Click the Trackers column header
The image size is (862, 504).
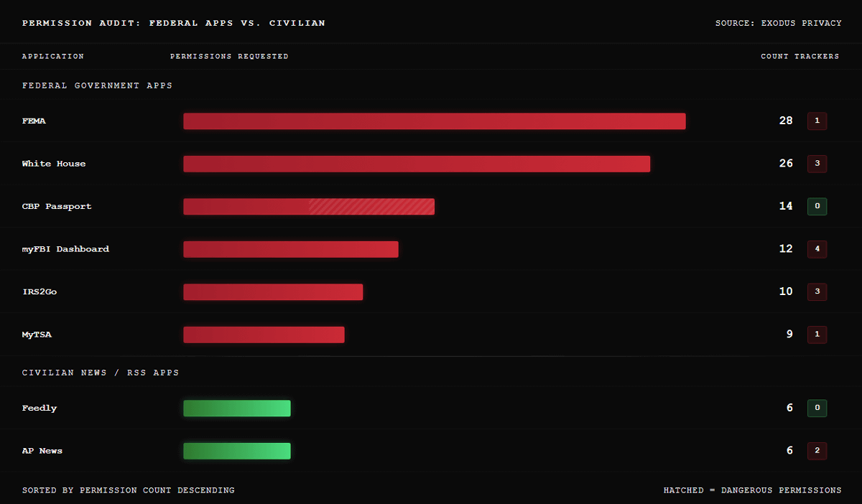(817, 57)
